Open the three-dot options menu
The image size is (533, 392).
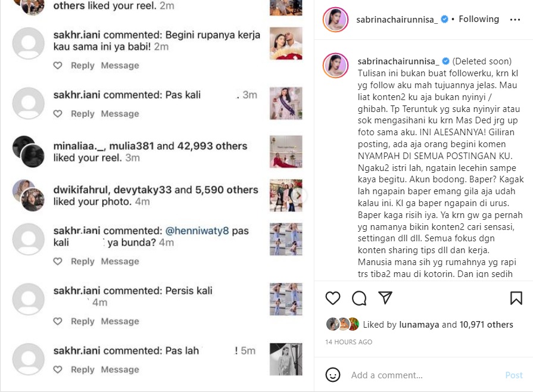coord(515,20)
